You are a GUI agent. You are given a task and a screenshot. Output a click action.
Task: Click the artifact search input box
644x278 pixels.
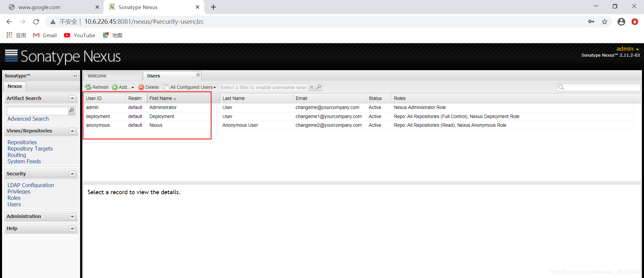point(37,110)
